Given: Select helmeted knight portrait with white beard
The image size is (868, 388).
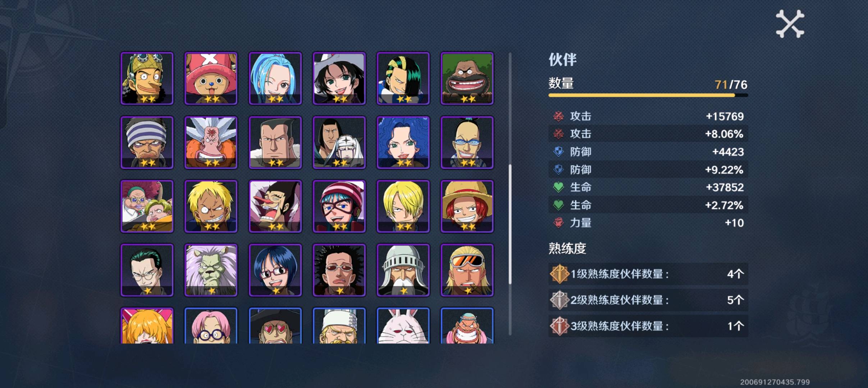Looking at the screenshot, I should (403, 270).
